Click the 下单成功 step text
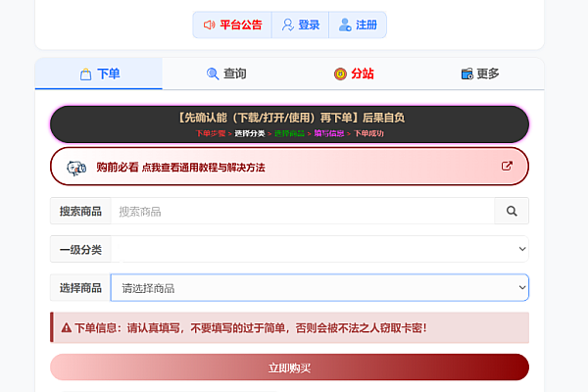 click(368, 133)
